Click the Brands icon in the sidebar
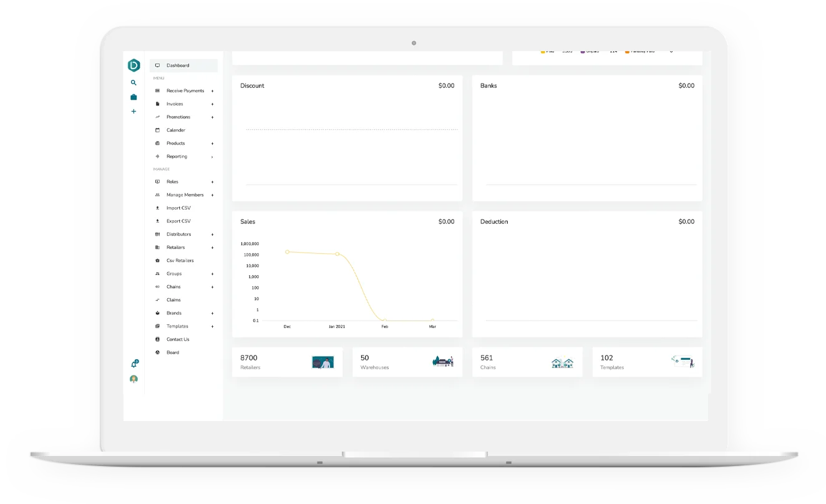 coord(157,313)
